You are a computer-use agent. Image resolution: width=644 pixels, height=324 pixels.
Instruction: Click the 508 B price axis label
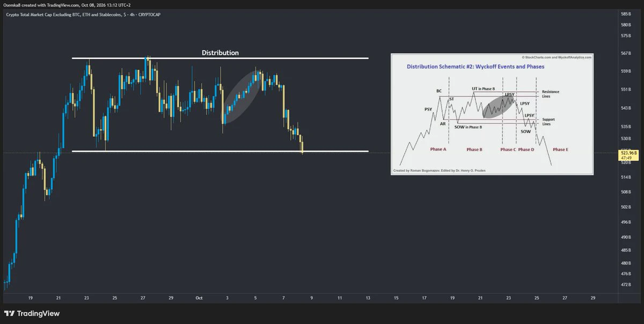[625, 192]
